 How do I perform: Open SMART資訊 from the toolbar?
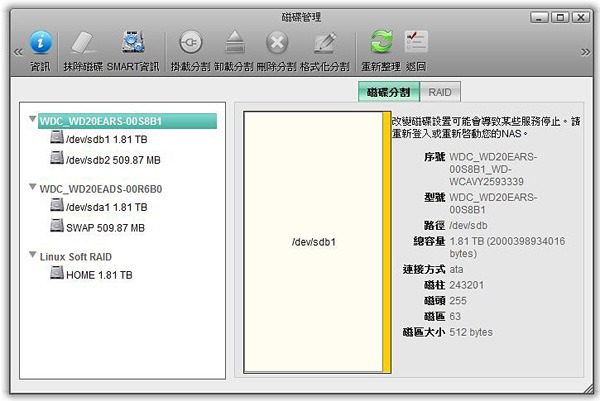(x=134, y=43)
